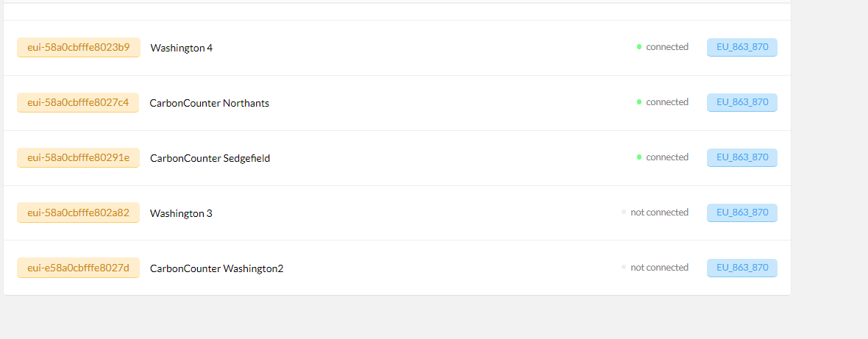Click the eui-58a0cbfffe802a82 ID badge

point(78,213)
